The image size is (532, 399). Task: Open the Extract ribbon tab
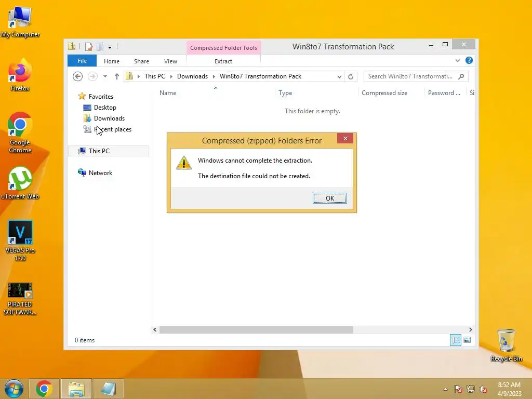[223, 61]
